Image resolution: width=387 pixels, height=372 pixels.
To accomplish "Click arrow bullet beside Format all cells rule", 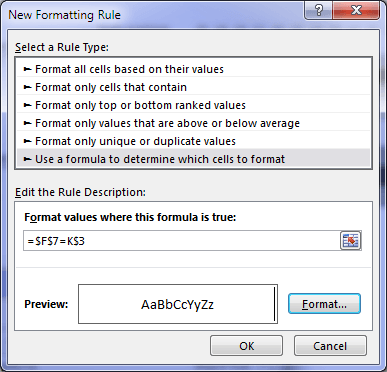I will [x=27, y=69].
